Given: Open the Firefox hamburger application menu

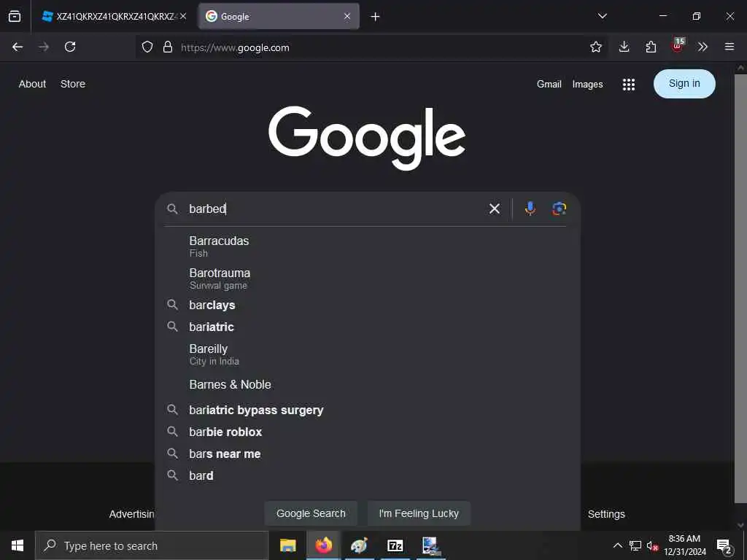Looking at the screenshot, I should pos(729,47).
